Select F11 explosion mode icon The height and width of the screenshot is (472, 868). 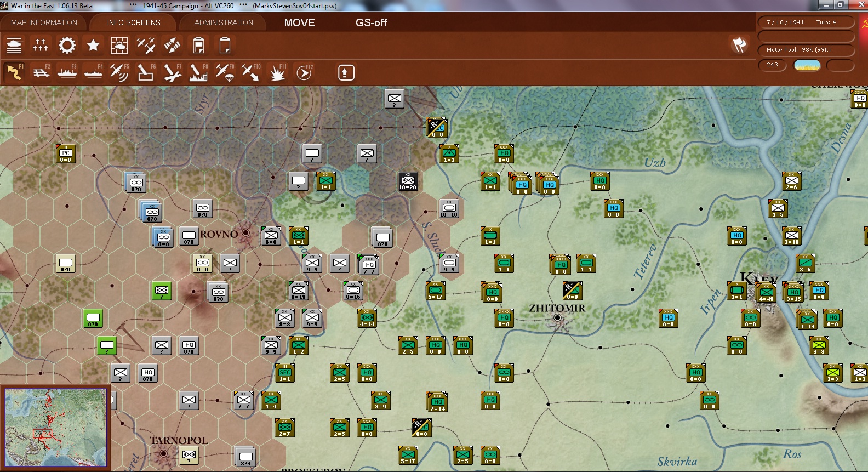pyautogui.click(x=277, y=72)
